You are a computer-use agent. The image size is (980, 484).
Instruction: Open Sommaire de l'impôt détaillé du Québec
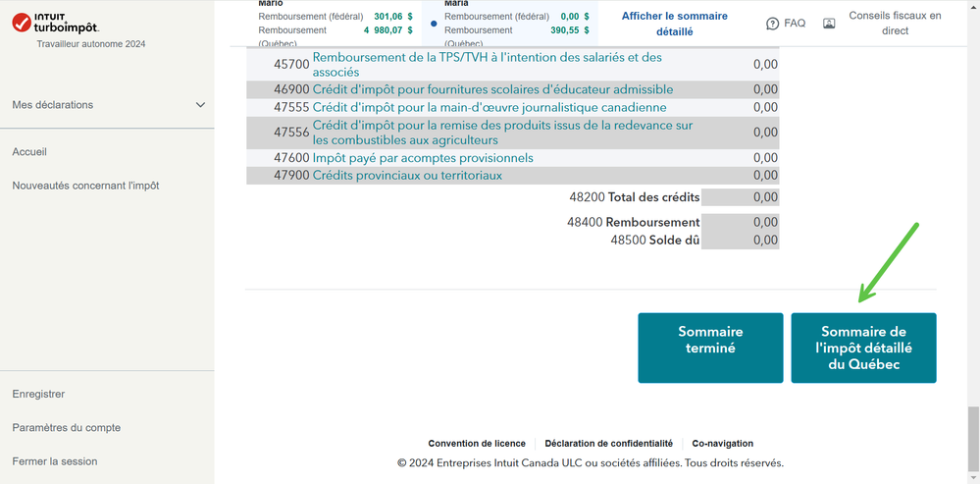point(863,348)
